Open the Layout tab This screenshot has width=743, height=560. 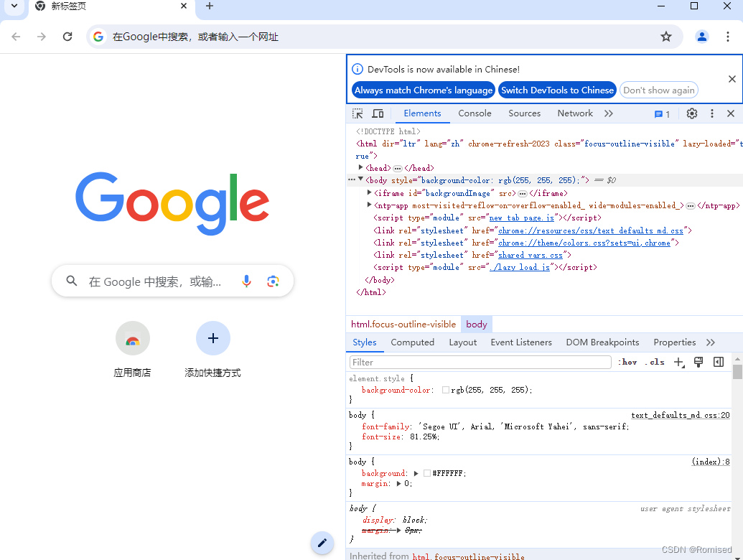[463, 342]
